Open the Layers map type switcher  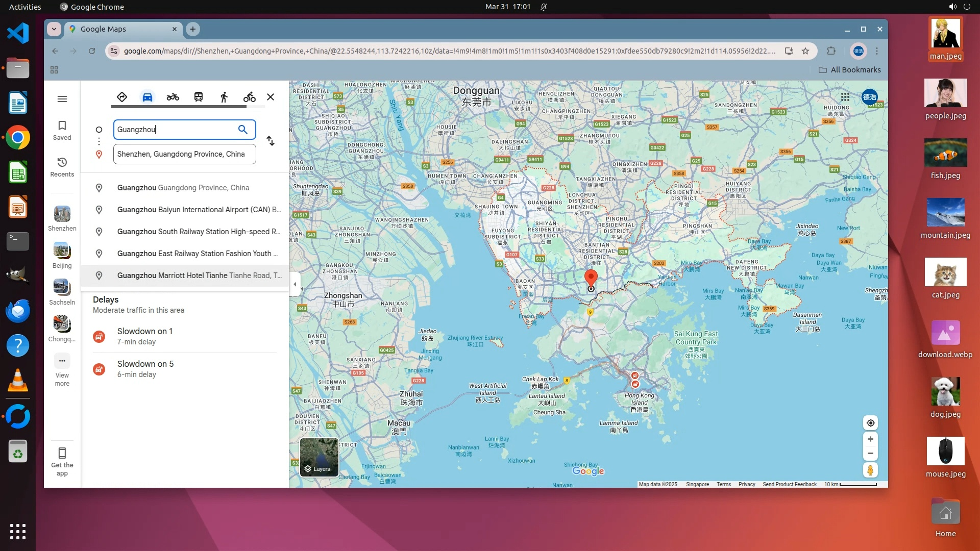[319, 457]
